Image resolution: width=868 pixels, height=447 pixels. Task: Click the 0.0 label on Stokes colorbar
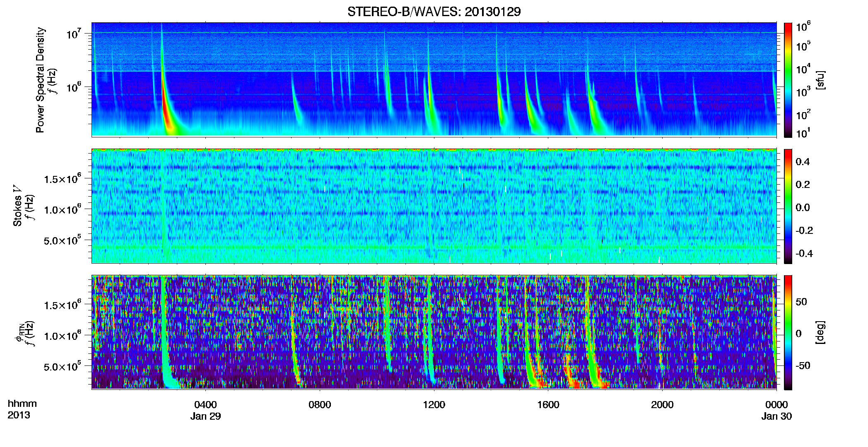[803, 208]
